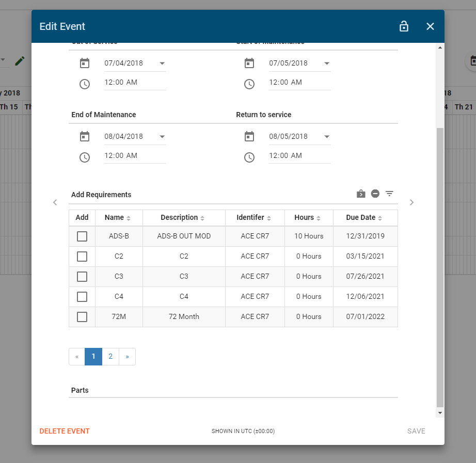Viewport: 476px width, 463px height.
Task: Click the ADS-B OUT MOD description cell
Action: [184, 236]
